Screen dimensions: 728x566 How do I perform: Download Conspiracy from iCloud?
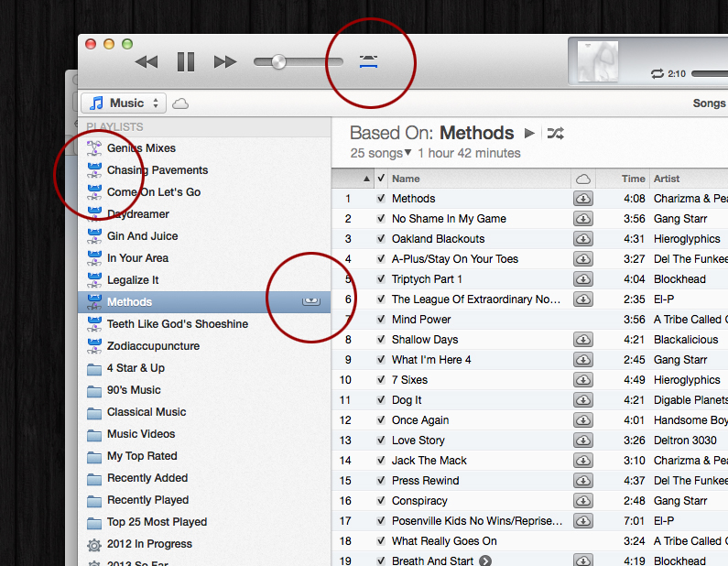[x=583, y=501]
